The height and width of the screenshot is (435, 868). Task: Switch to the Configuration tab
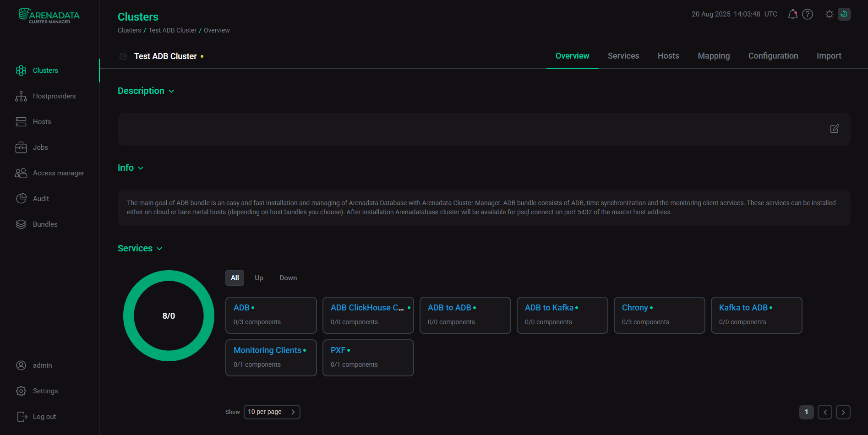[x=773, y=56]
